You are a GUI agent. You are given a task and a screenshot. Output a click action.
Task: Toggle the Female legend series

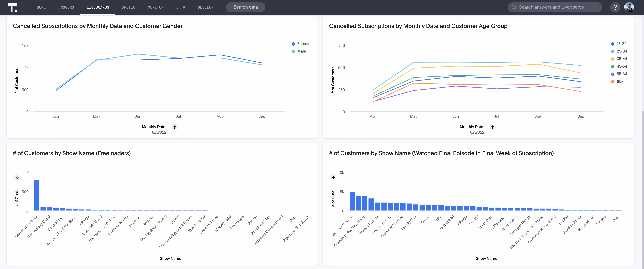tap(301, 44)
